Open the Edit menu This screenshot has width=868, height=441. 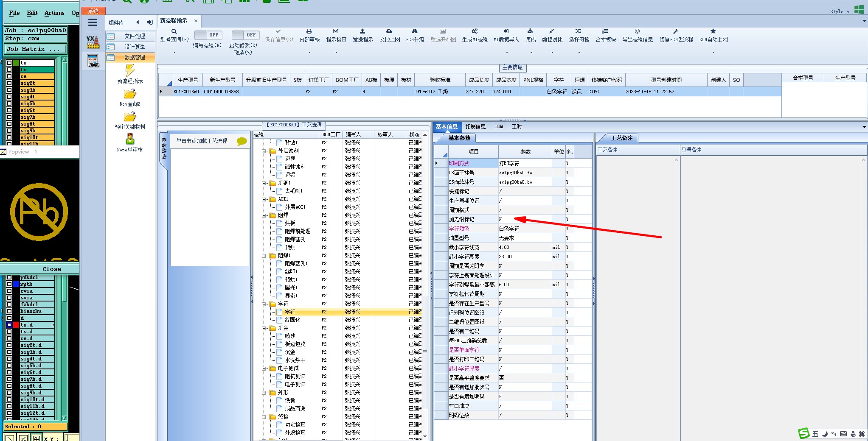tap(32, 13)
